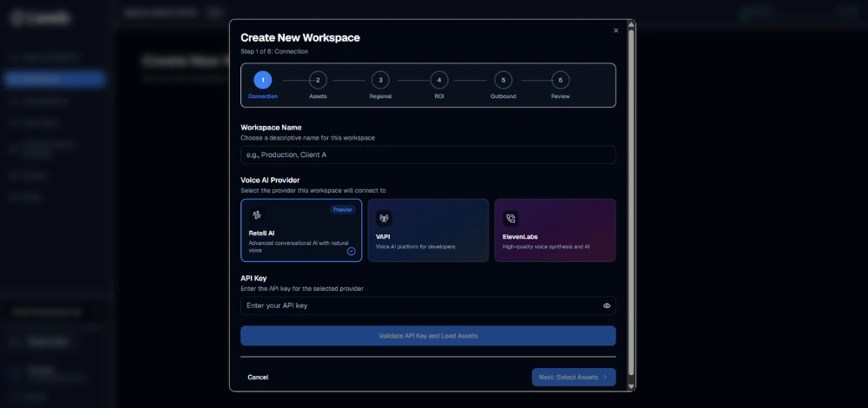Close the Create New Workspace dialog
This screenshot has width=868, height=408.
click(x=615, y=30)
